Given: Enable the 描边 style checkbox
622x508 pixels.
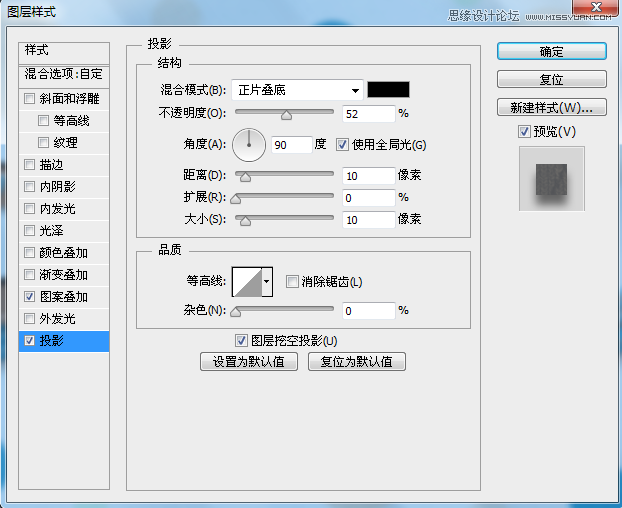Looking at the screenshot, I should click(29, 164).
